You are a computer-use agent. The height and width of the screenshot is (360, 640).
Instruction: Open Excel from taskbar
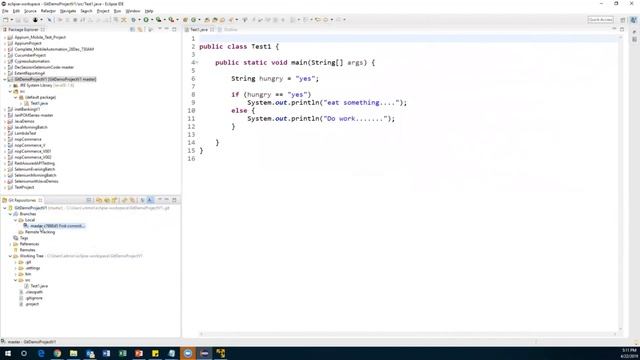tap(122, 353)
